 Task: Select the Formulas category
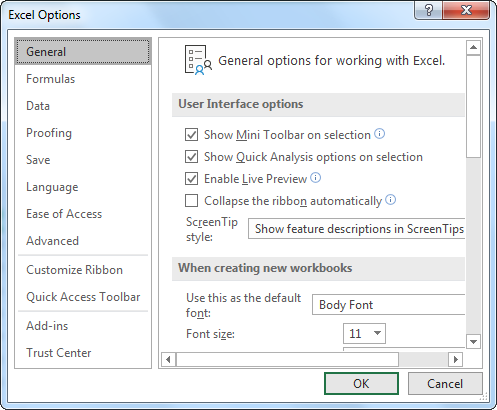click(x=51, y=79)
